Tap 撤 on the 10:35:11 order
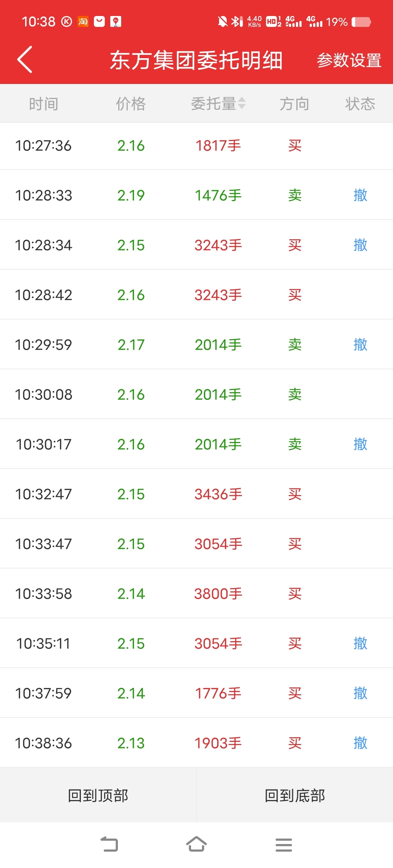 point(360,643)
